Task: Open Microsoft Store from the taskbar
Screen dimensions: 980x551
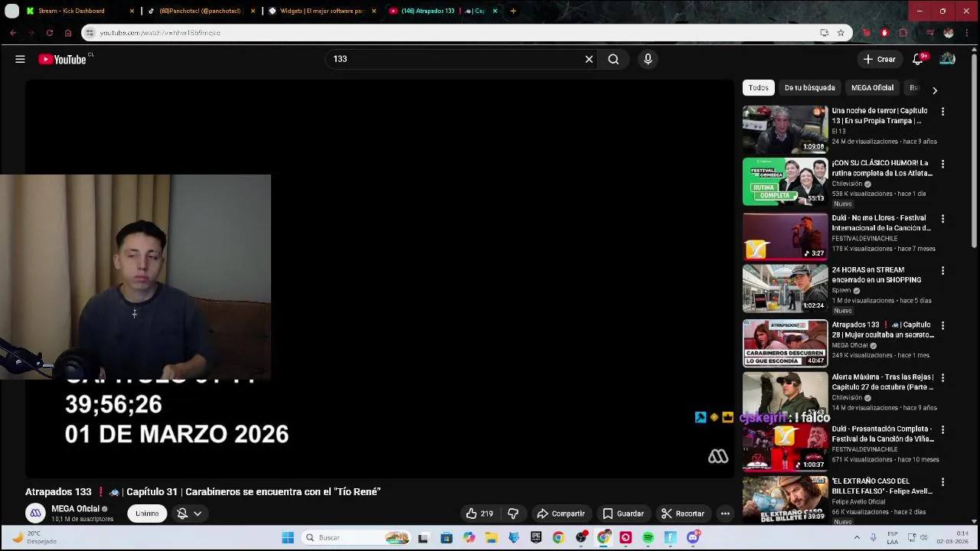Action: pyautogui.click(x=446, y=538)
